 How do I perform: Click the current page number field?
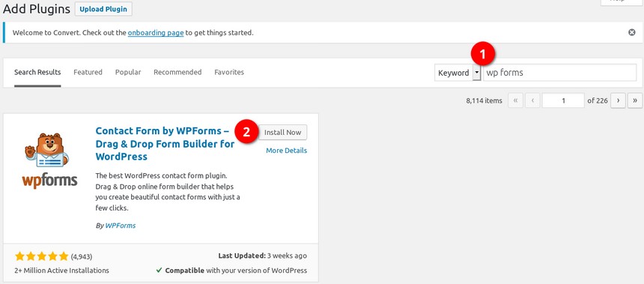click(x=563, y=100)
